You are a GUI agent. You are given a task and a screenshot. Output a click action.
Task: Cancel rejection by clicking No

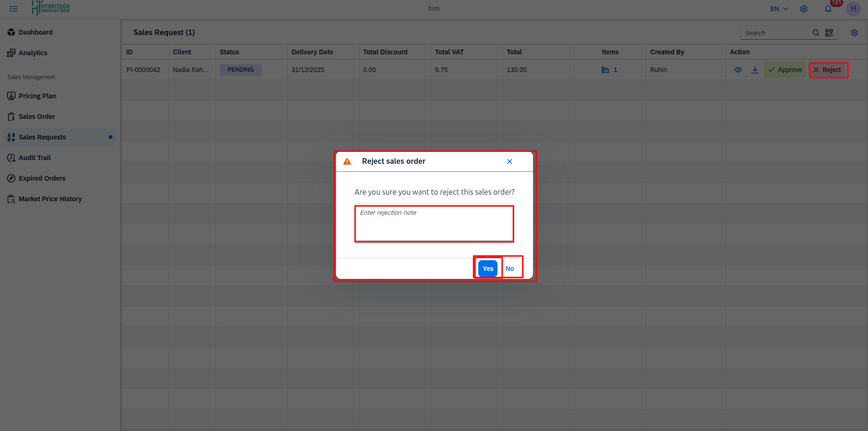[510, 268]
